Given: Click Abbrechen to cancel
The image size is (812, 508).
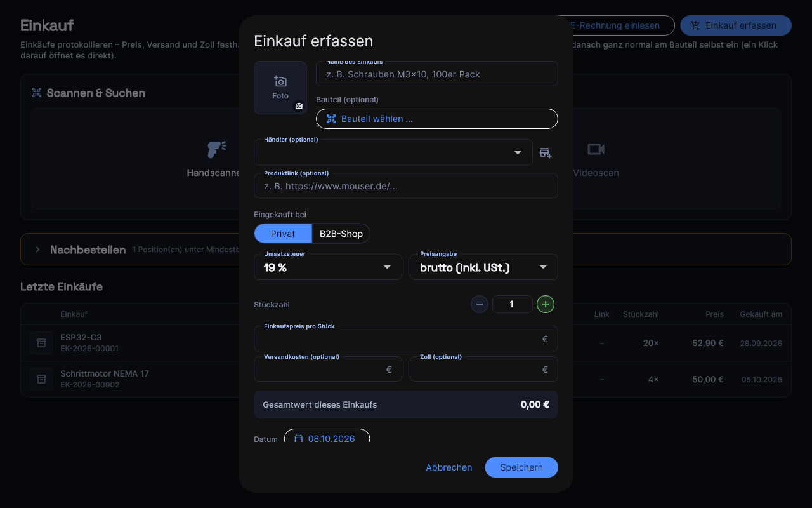Looking at the screenshot, I should click(x=449, y=467).
